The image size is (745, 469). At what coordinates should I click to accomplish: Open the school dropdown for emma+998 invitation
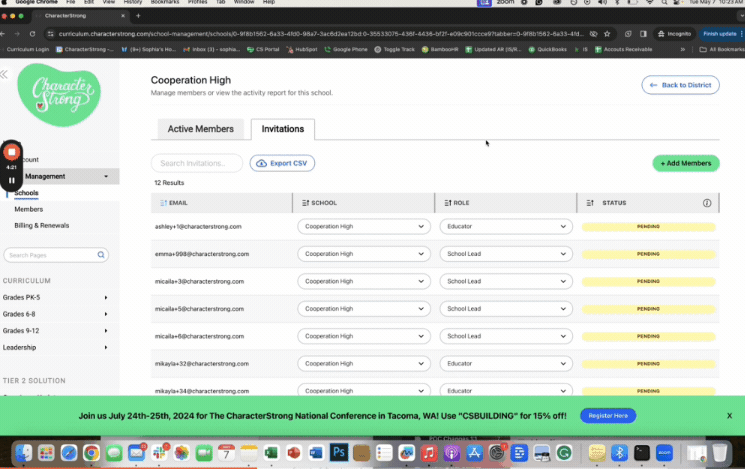(x=364, y=254)
